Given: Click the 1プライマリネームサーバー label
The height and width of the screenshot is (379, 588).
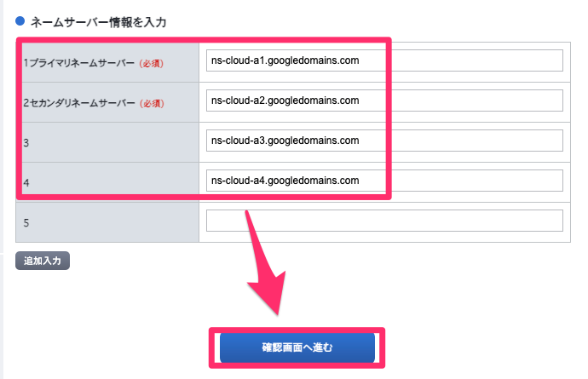Looking at the screenshot, I should tap(78, 63).
